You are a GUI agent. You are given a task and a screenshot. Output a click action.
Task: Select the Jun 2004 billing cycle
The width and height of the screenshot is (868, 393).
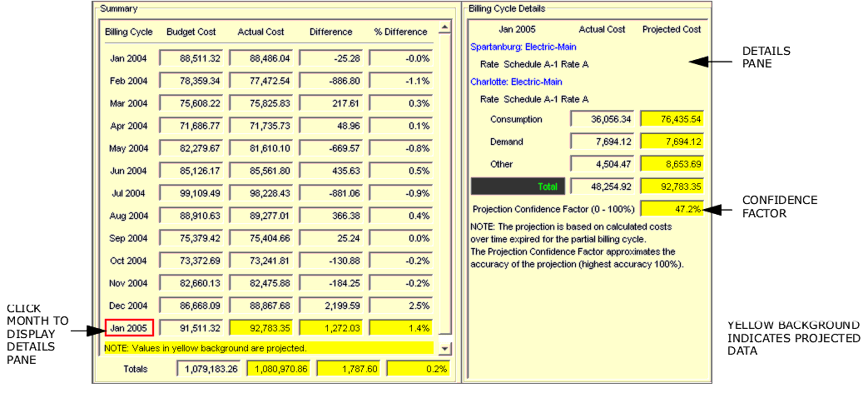[x=129, y=172]
